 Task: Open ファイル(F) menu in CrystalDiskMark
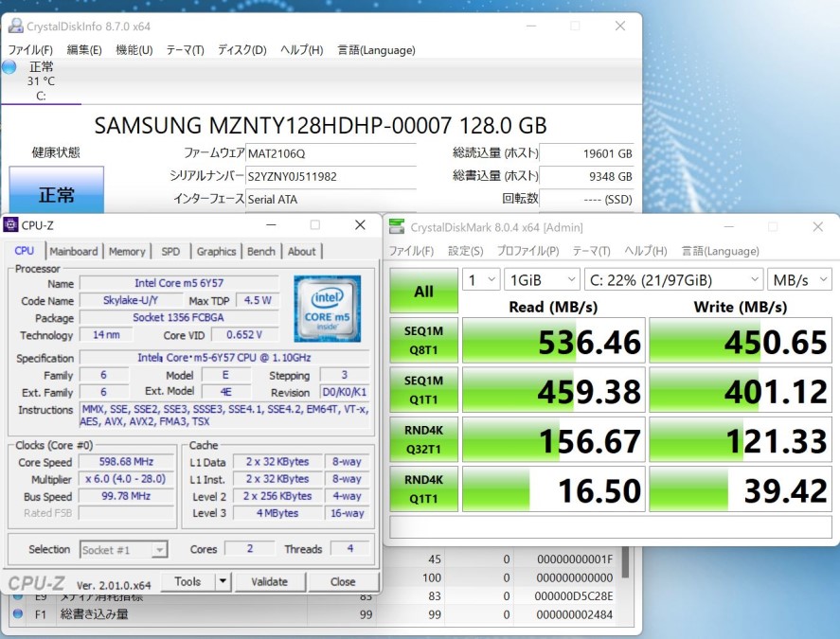[411, 251]
